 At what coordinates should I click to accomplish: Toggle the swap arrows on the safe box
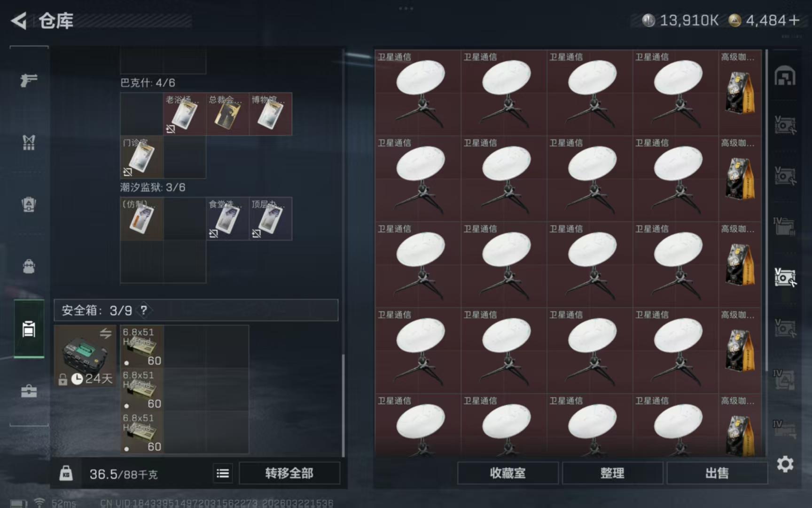click(x=105, y=333)
